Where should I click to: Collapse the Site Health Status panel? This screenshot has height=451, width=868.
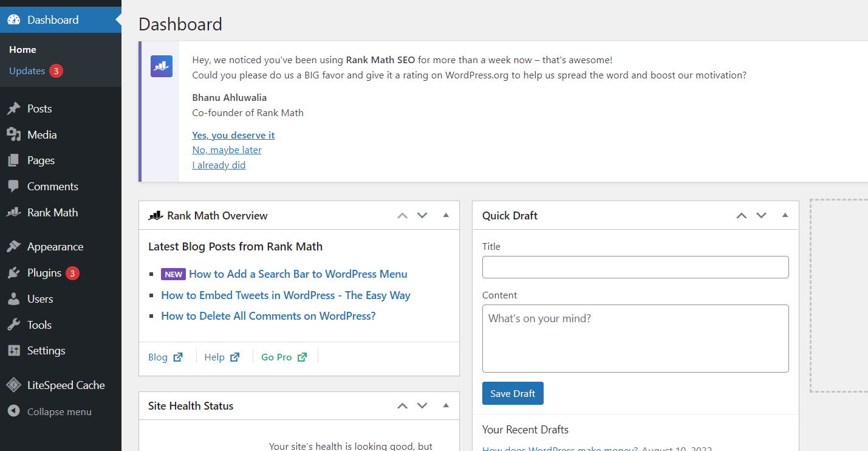[x=446, y=405]
